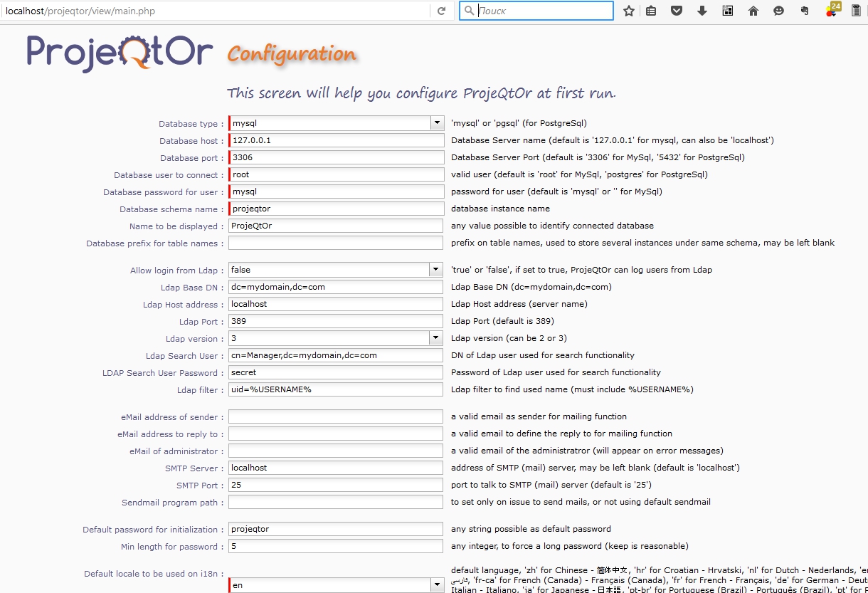The width and height of the screenshot is (868, 593).
Task: Click 'any string possible as default password' text
Action: point(531,529)
